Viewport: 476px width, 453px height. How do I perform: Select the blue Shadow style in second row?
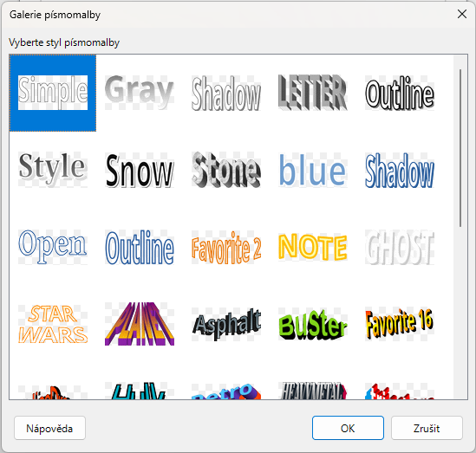400,170
